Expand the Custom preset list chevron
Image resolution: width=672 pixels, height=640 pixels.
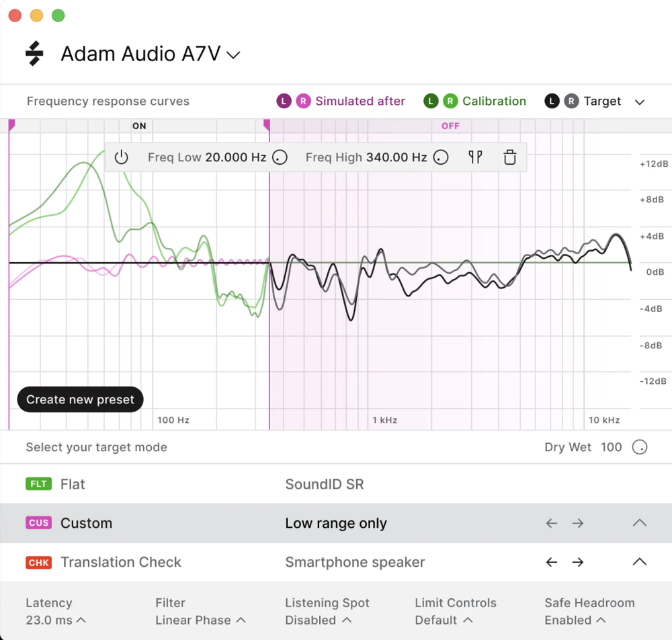[640, 522]
